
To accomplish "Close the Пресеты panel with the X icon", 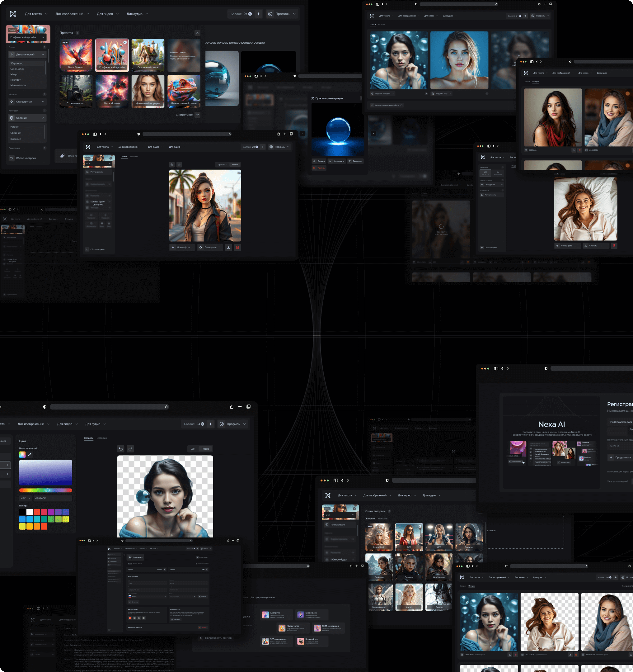I will [197, 33].
